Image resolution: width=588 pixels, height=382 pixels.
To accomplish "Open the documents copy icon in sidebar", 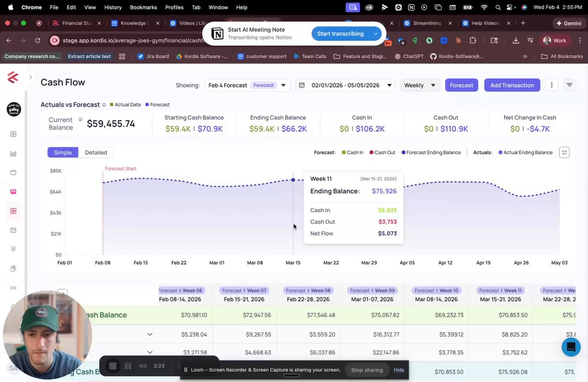I will (13, 268).
